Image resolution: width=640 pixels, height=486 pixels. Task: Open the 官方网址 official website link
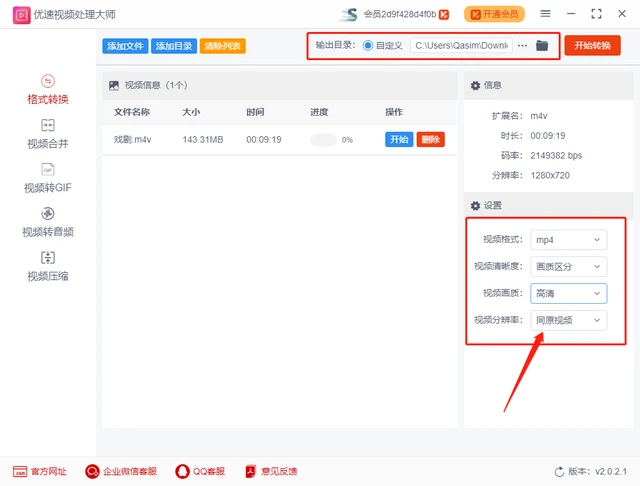tap(40, 471)
